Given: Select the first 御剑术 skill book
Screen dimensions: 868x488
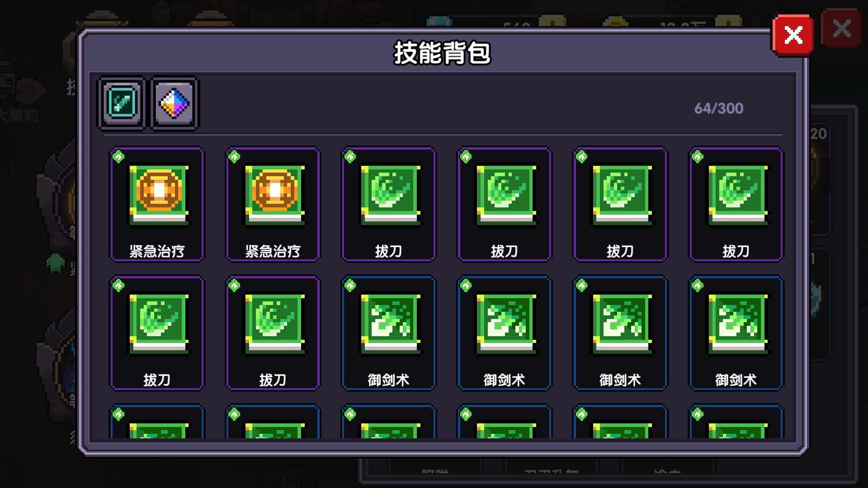Looking at the screenshot, I should click(x=388, y=333).
